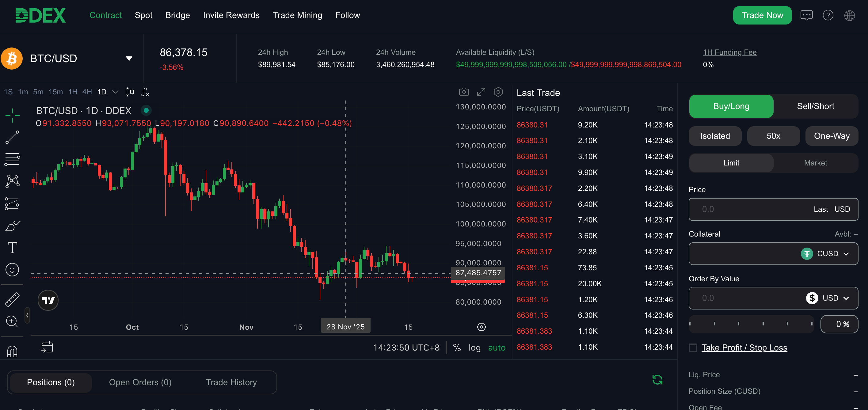The width and height of the screenshot is (868, 410).
Task: Open the BTC/USD pair dropdown arrow
Action: (x=129, y=59)
